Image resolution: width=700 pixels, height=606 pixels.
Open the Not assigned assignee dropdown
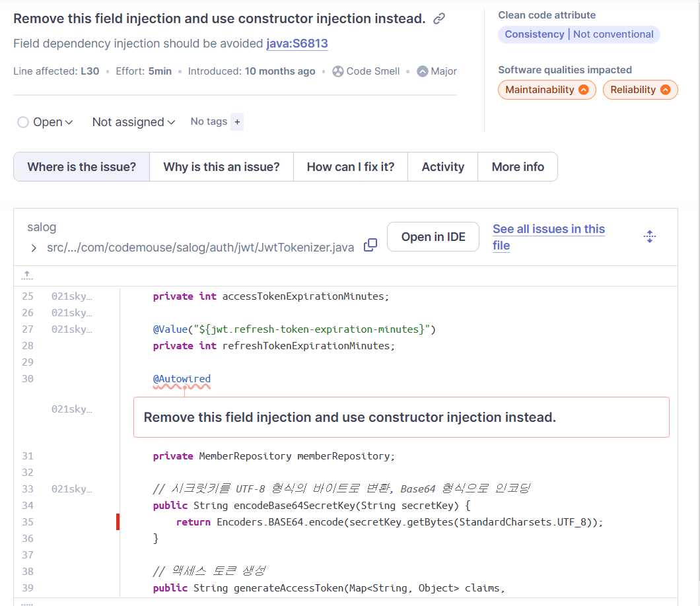pyautogui.click(x=133, y=122)
